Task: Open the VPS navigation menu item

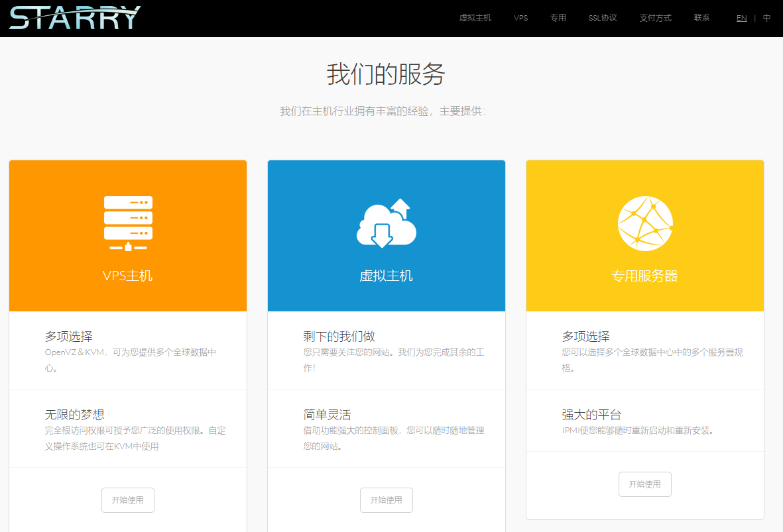Action: point(521,18)
